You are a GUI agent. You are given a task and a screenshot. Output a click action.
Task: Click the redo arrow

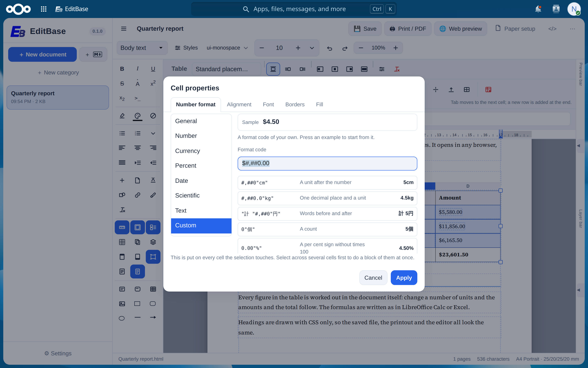[x=345, y=48]
